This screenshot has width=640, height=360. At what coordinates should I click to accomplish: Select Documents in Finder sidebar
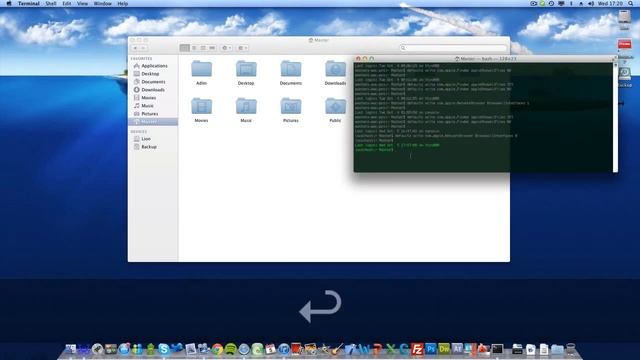(x=153, y=82)
